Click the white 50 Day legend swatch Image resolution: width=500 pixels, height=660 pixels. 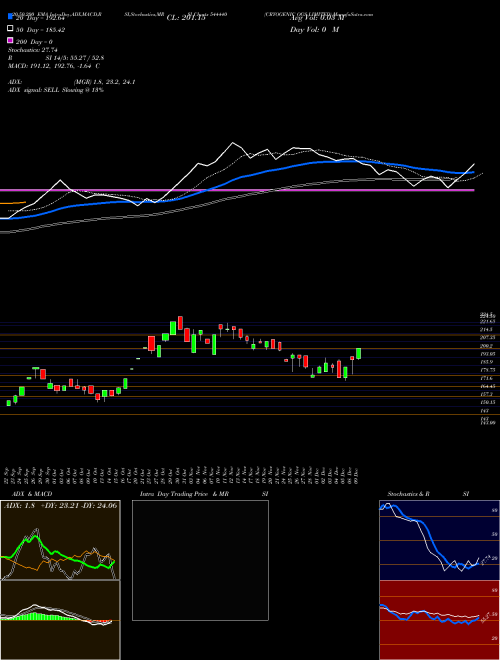tap(11, 29)
